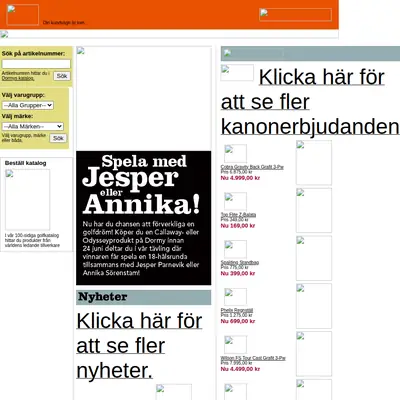Click the large image right of Cobra Gravity Back
Viewport: 400px width, 400px height.
(x=314, y=163)
